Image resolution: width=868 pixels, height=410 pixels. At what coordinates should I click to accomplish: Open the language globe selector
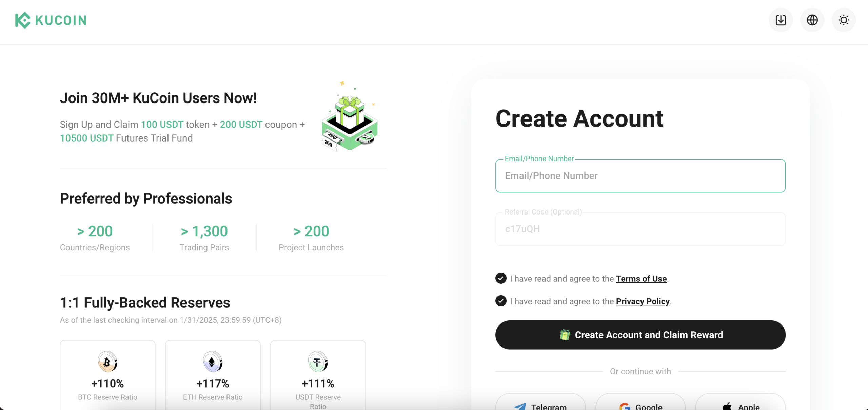pos(812,20)
